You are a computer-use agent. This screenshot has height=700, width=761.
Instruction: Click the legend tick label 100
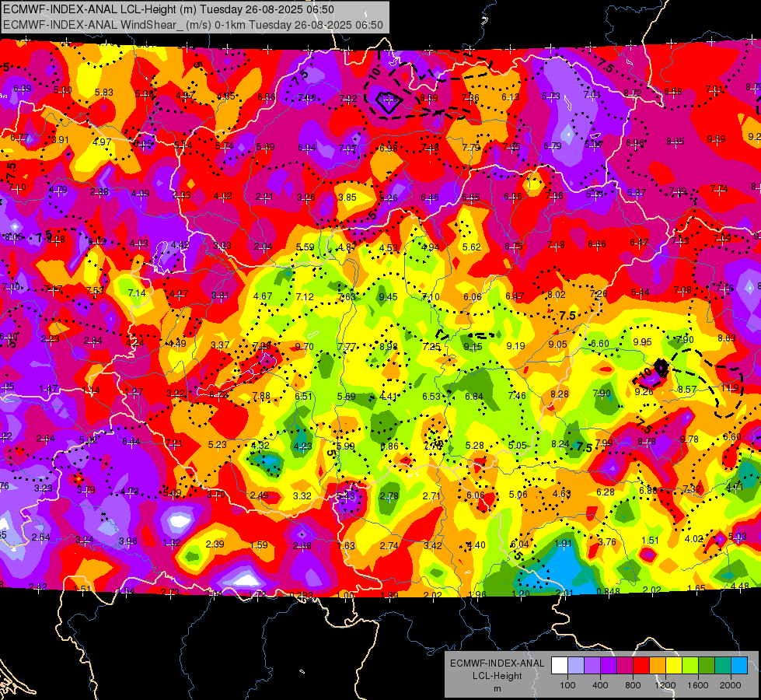click(x=567, y=685)
